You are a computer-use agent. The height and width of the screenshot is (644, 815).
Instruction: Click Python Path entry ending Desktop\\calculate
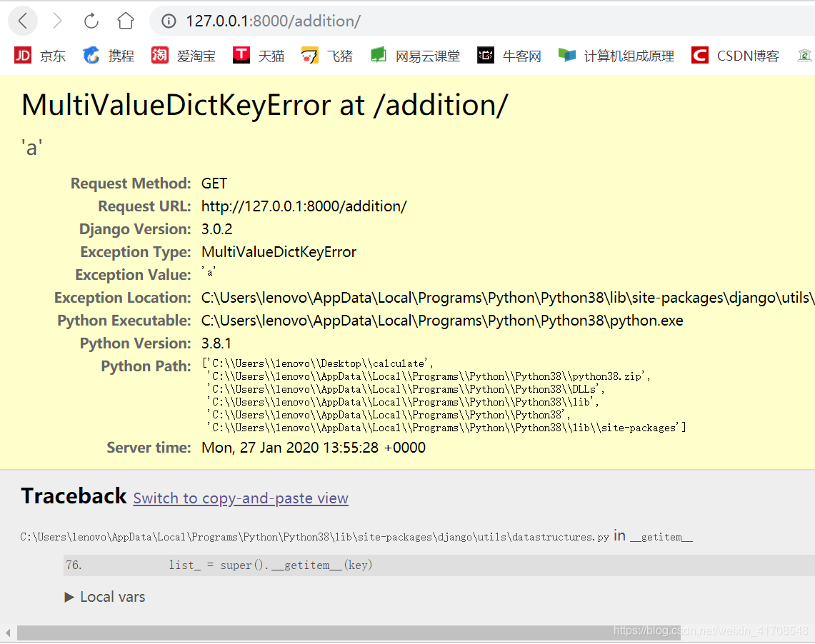click(319, 363)
